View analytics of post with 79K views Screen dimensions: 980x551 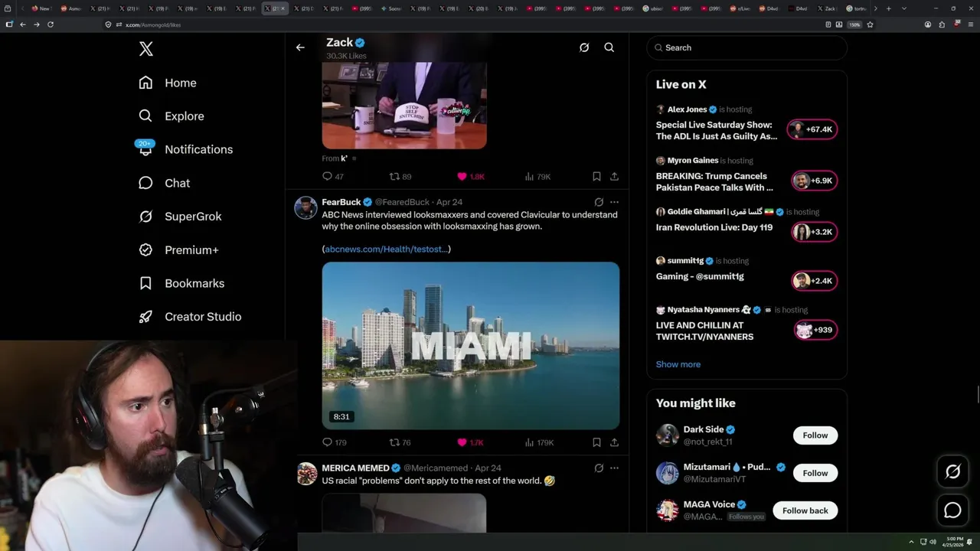click(x=537, y=177)
